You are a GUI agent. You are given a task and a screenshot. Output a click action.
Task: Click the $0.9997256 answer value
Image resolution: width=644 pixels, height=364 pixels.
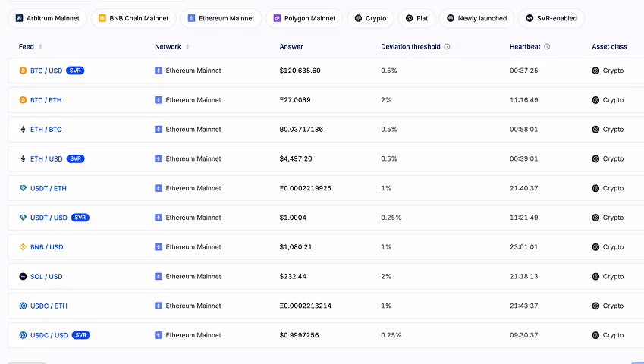coord(299,336)
